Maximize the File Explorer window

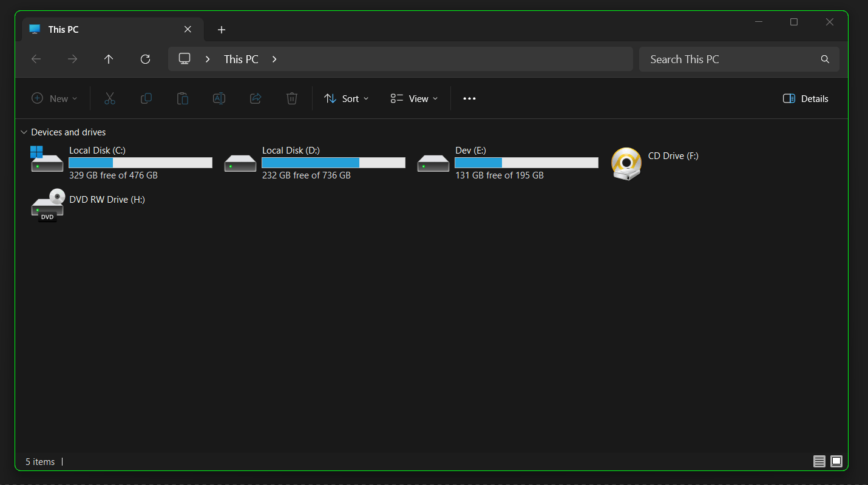tap(794, 22)
